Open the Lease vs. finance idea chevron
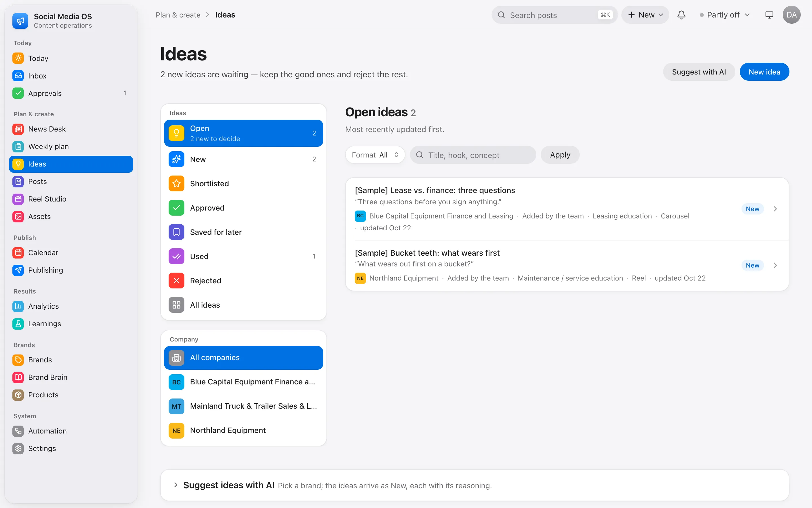Image resolution: width=812 pixels, height=508 pixels. point(775,209)
